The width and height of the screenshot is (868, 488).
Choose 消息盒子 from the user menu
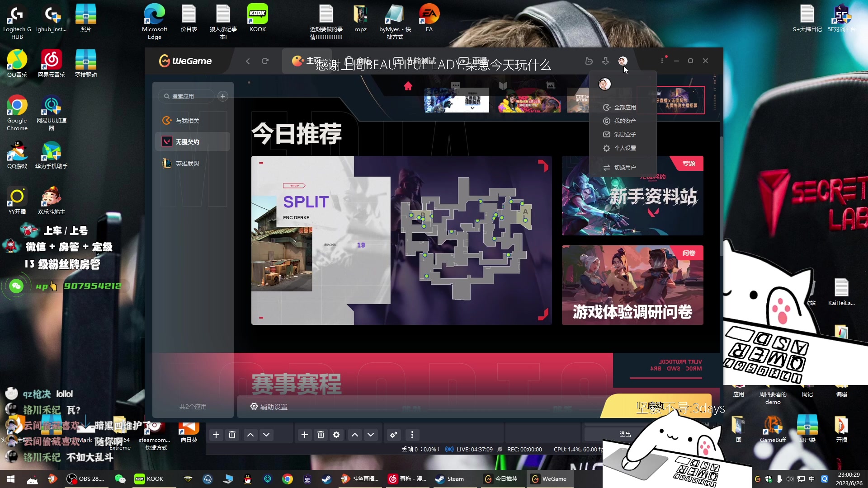624,135
